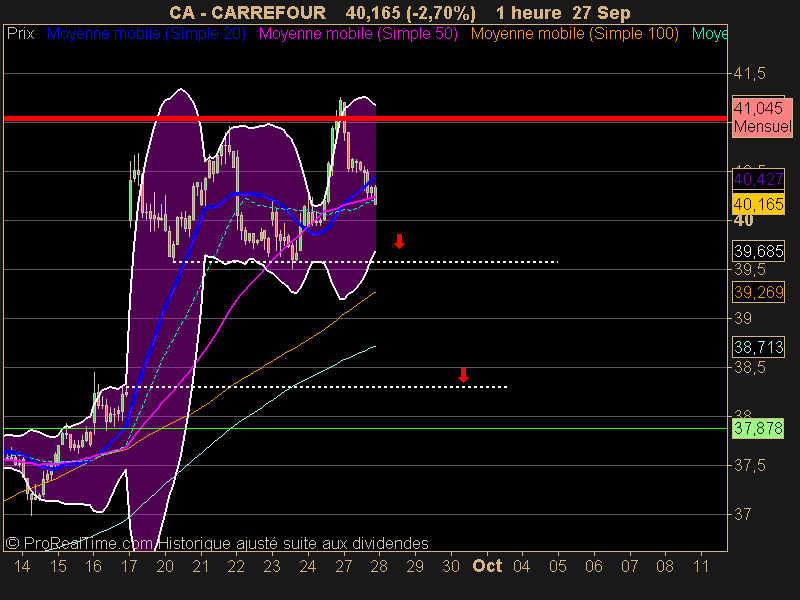Click the "22" date on the time axis
800x600 pixels.
[x=236, y=566]
